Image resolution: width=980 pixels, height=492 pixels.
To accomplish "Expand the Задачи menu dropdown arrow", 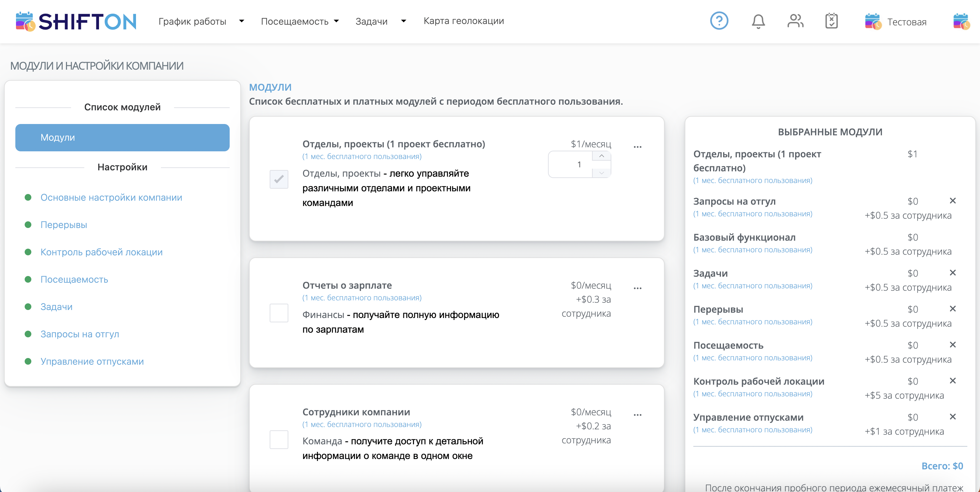I will (x=404, y=21).
